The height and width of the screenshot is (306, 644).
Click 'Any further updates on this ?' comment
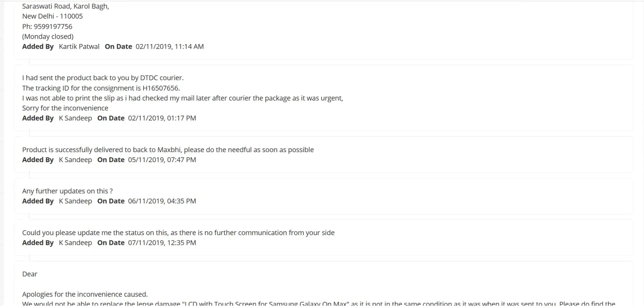(x=67, y=191)
